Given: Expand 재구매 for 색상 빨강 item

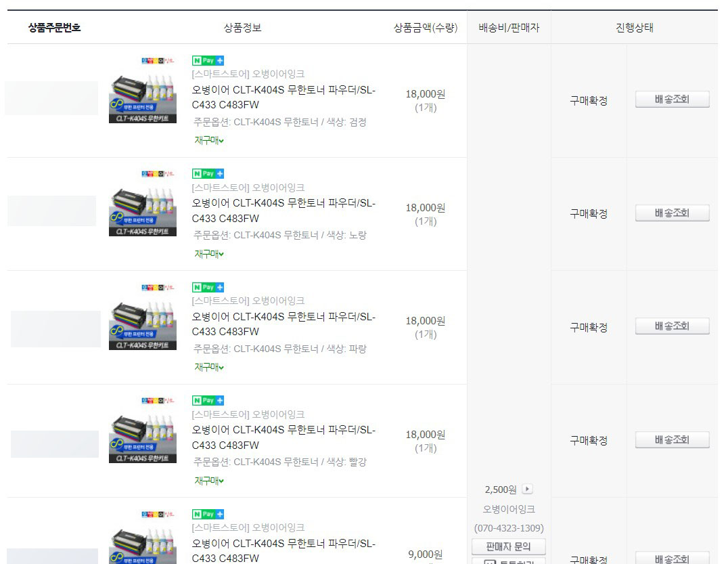Looking at the screenshot, I should [209, 480].
